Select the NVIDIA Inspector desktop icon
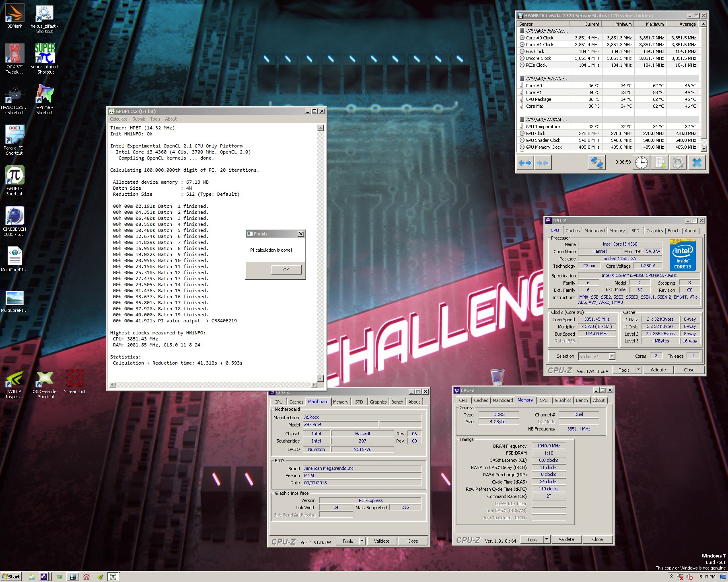 click(14, 385)
